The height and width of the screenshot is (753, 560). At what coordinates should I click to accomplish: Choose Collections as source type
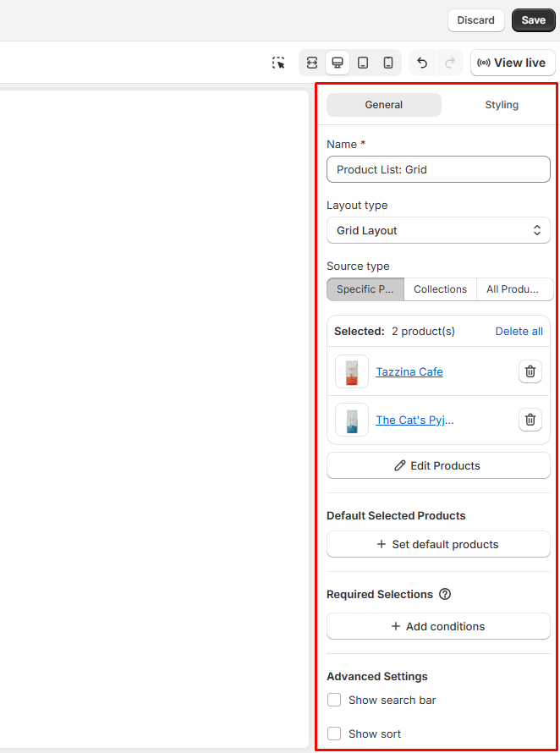(x=440, y=289)
